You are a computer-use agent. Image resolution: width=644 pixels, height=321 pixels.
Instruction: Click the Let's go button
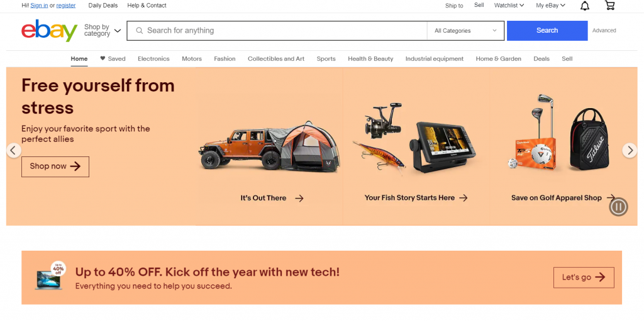[x=583, y=277]
